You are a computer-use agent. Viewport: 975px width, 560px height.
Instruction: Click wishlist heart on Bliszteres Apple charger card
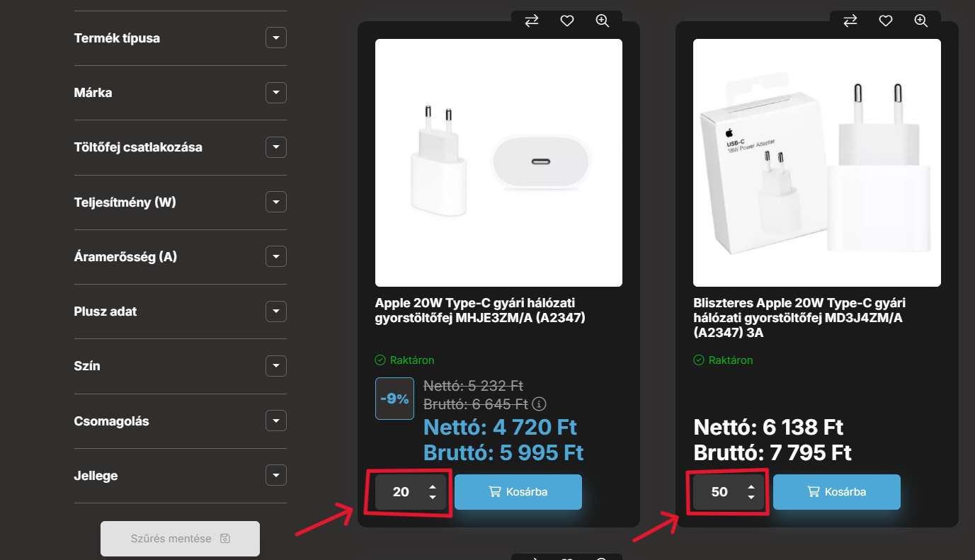click(x=886, y=21)
